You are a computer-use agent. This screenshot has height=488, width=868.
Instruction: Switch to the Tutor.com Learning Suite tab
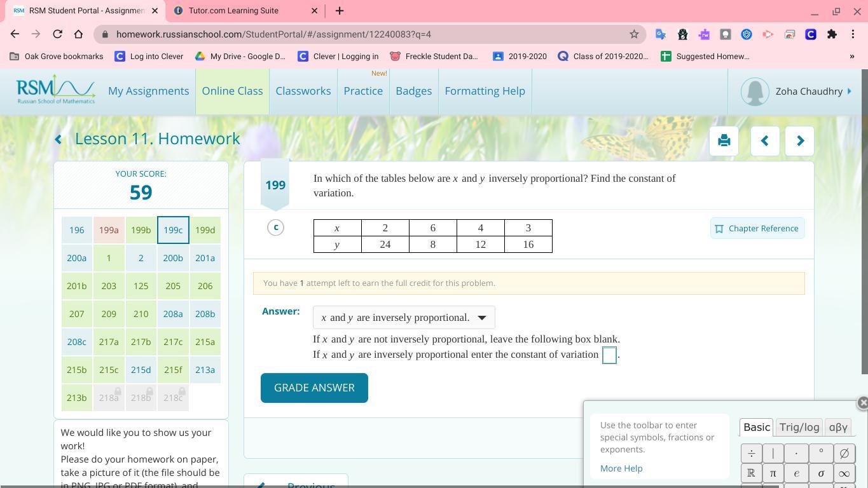tap(245, 11)
